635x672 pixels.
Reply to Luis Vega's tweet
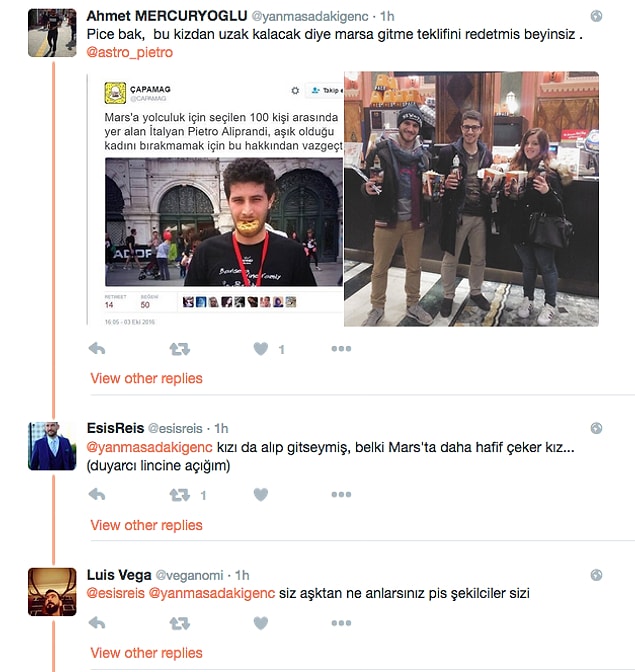pyautogui.click(x=97, y=623)
